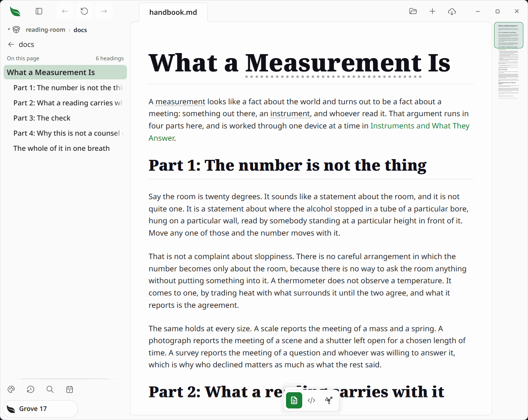Open the search magnifier icon
This screenshot has height=420, width=528.
coord(50,389)
